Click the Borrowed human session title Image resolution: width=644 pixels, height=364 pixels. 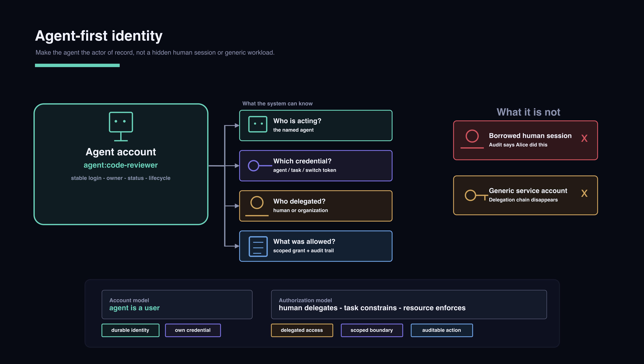coord(530,136)
